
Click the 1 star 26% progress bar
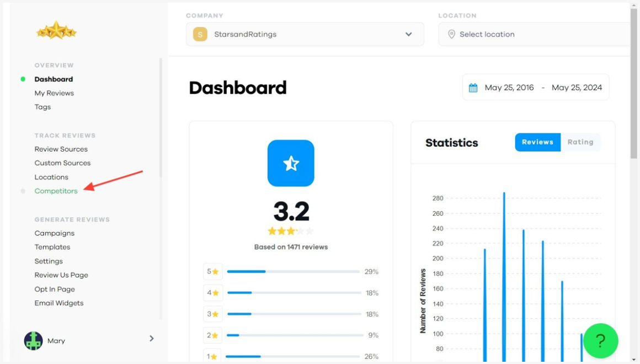[x=292, y=356]
